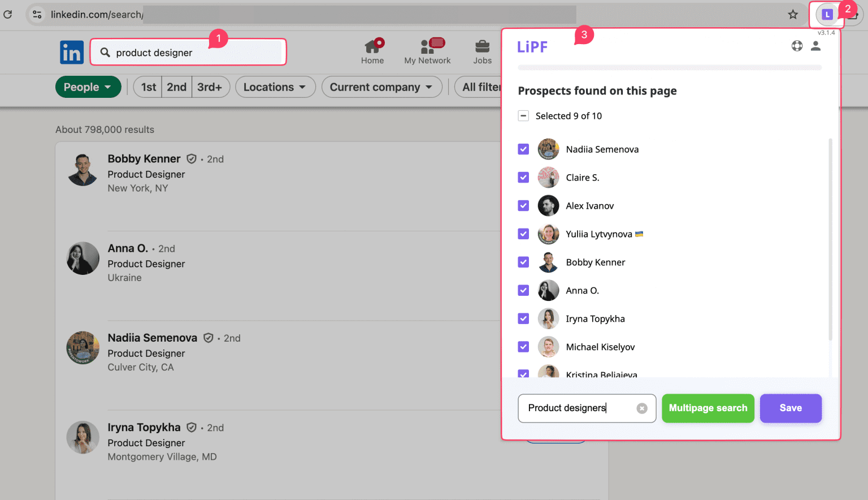The height and width of the screenshot is (500, 868).
Task: Open the Locations filter dropdown
Action: (275, 87)
